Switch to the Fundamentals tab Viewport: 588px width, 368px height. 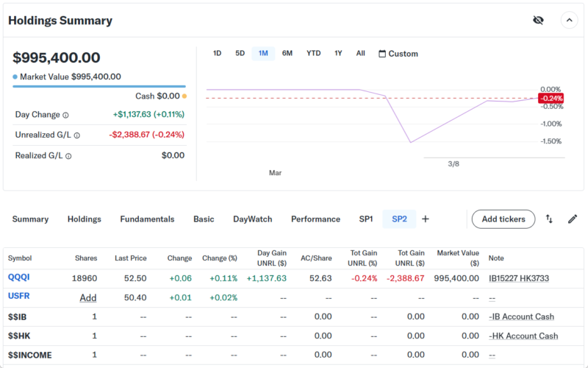147,219
